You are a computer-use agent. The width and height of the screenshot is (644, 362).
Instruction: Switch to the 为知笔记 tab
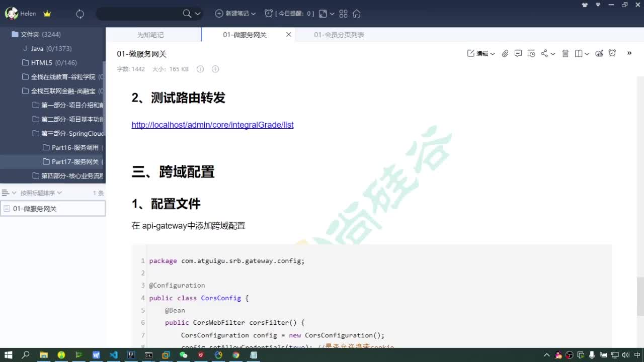coord(150,35)
